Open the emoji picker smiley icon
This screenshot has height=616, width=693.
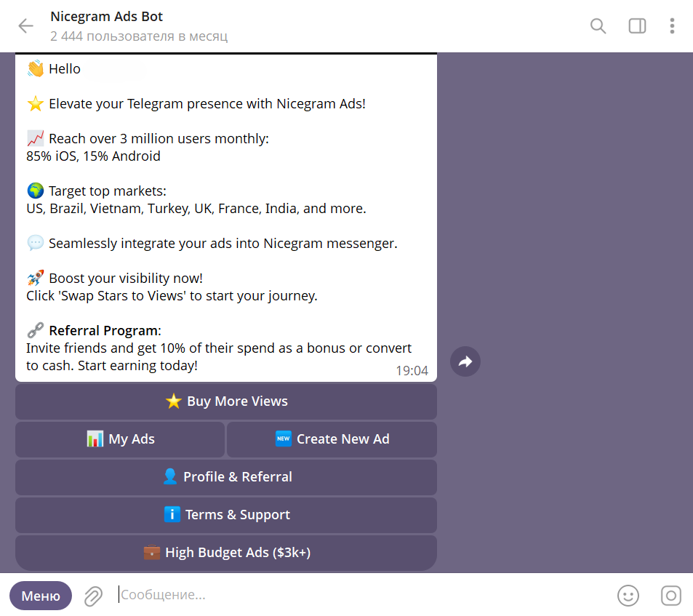pyautogui.click(x=628, y=596)
